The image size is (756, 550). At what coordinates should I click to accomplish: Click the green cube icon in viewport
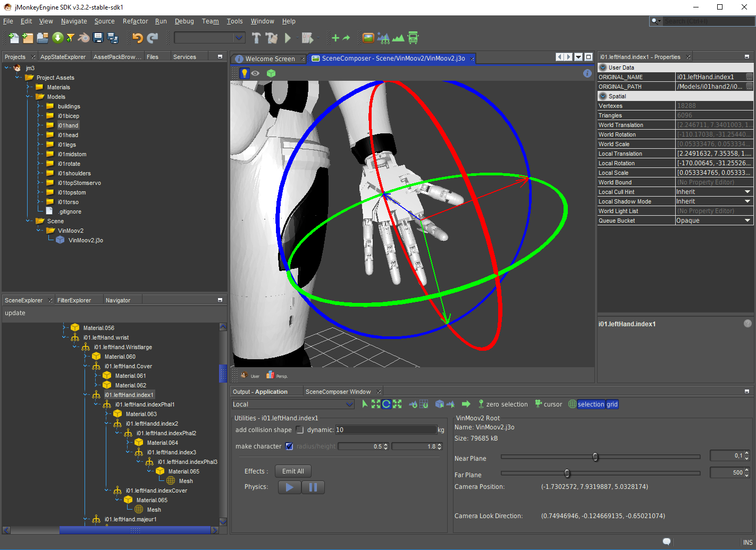(x=271, y=73)
